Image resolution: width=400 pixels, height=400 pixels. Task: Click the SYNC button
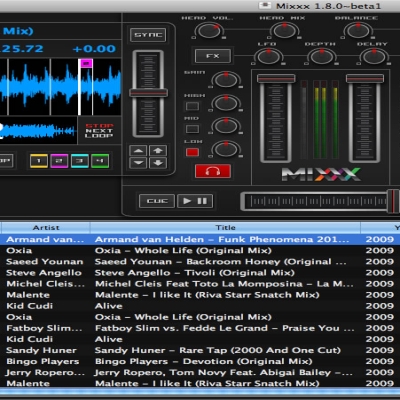(148, 35)
